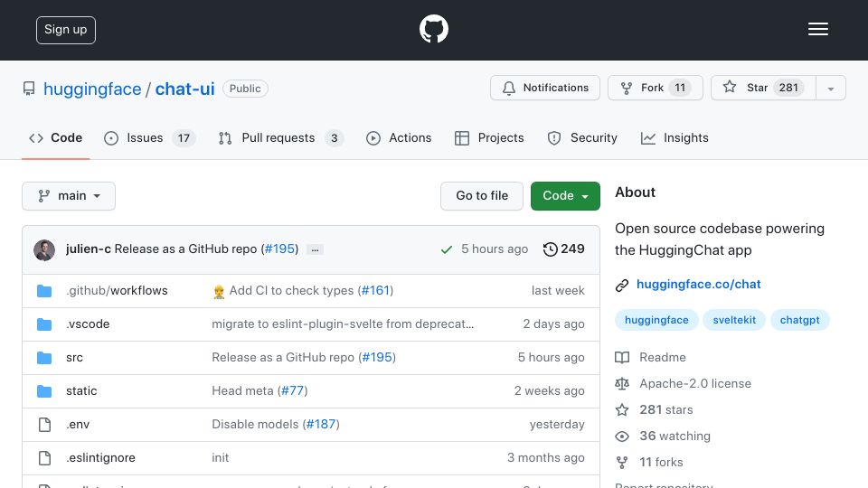Click the GitHub Octocat logo

click(x=433, y=29)
